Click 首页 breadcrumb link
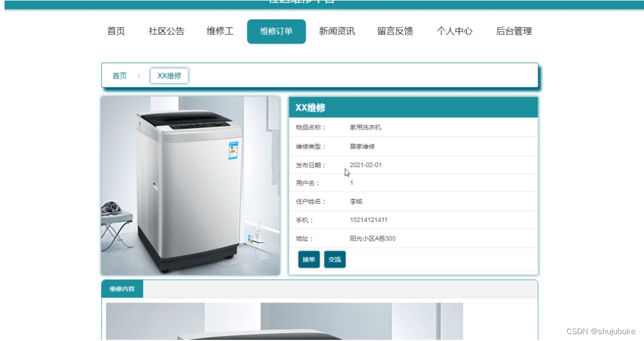 120,76
